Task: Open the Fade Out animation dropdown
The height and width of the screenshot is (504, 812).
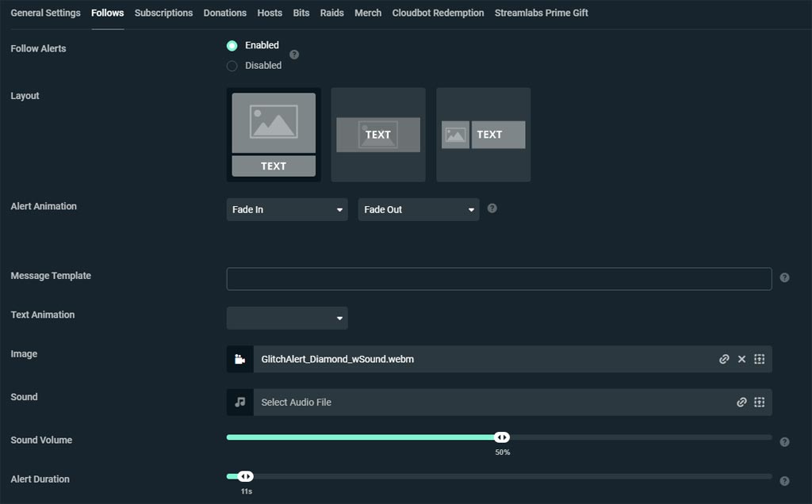Action: point(419,209)
